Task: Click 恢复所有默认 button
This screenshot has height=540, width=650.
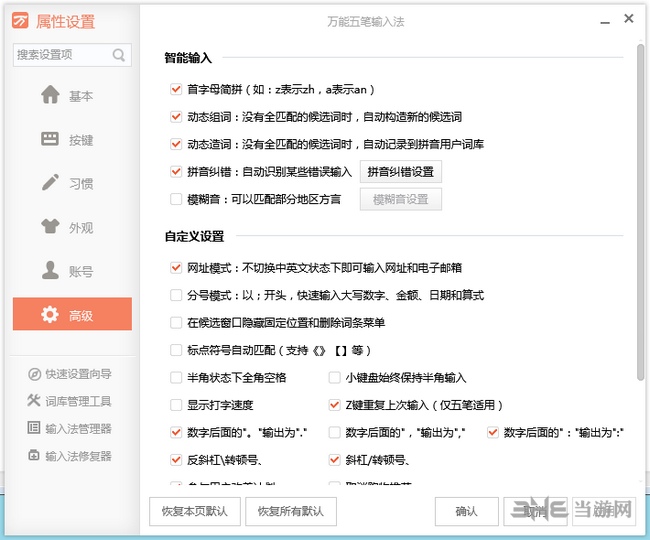Action: [x=291, y=511]
